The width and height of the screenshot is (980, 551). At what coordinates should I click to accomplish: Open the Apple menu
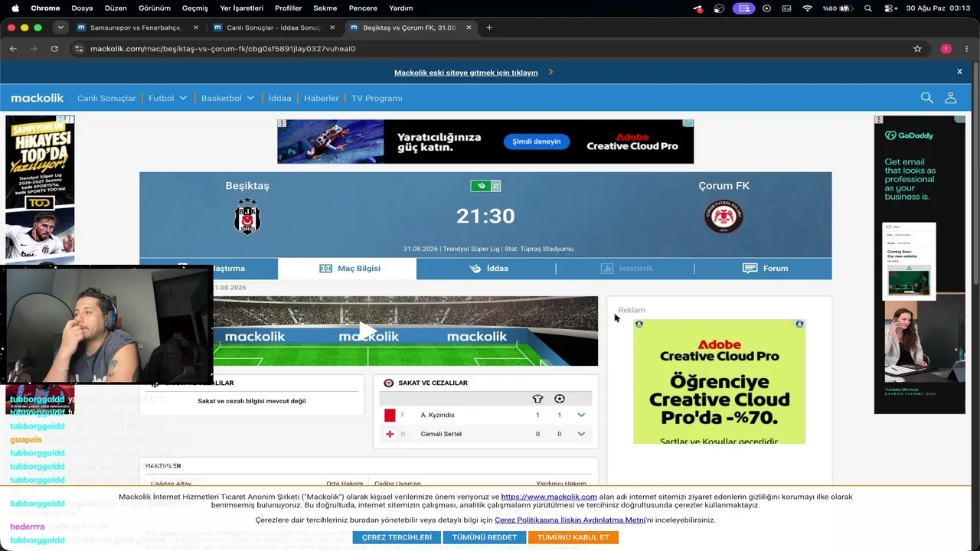click(14, 8)
